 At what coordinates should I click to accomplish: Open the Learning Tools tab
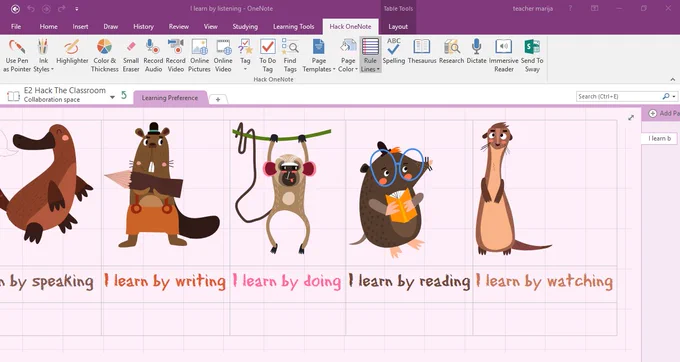click(x=294, y=26)
